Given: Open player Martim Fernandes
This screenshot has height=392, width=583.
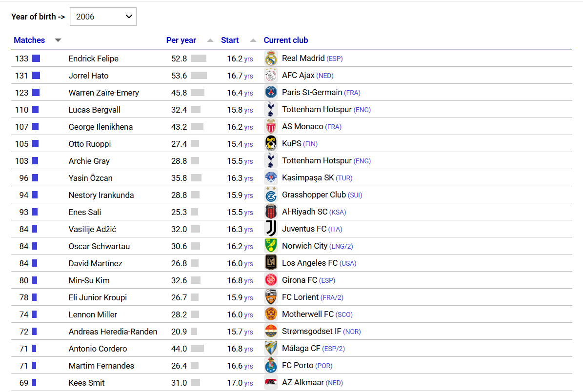Looking at the screenshot, I should tap(101, 366).
